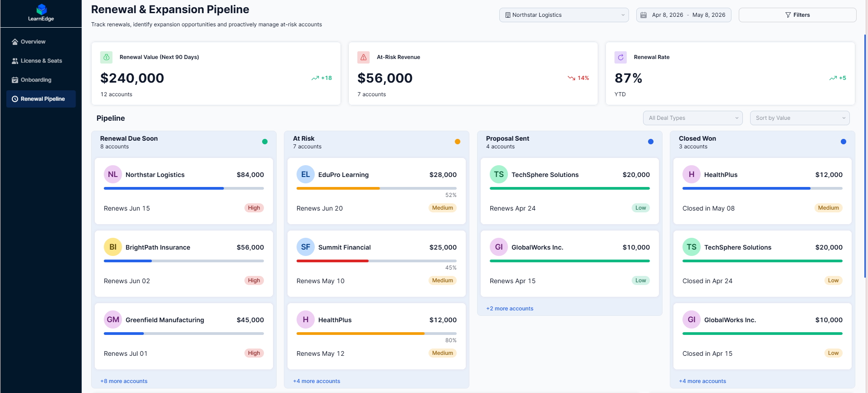Show +2 more accounts under Proposal Sent
Screen dimensions: 868x393
click(510, 309)
